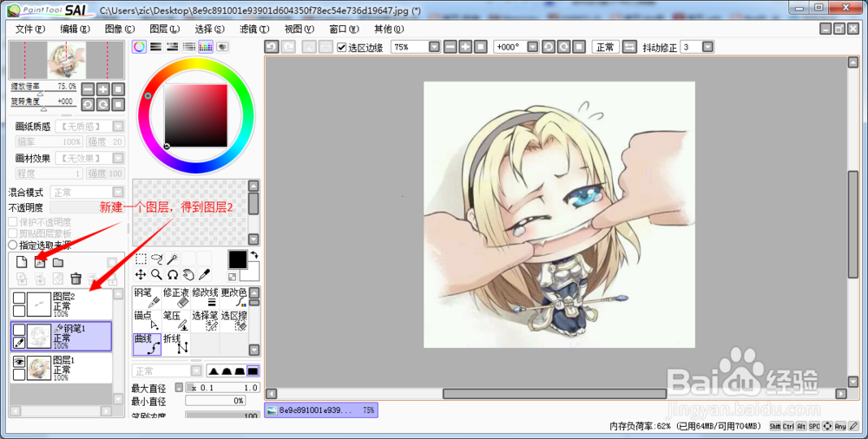Choose the 修改线 line weight tool
This screenshot has height=439, width=868.
pos(205,298)
